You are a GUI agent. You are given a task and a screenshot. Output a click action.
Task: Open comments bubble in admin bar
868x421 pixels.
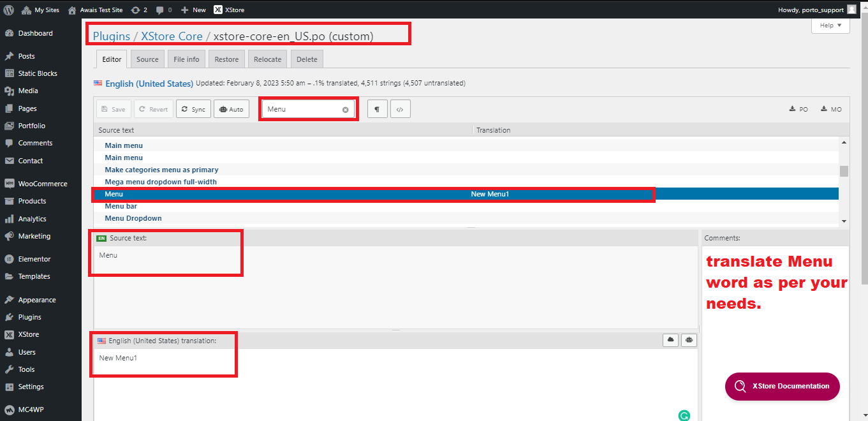[164, 10]
